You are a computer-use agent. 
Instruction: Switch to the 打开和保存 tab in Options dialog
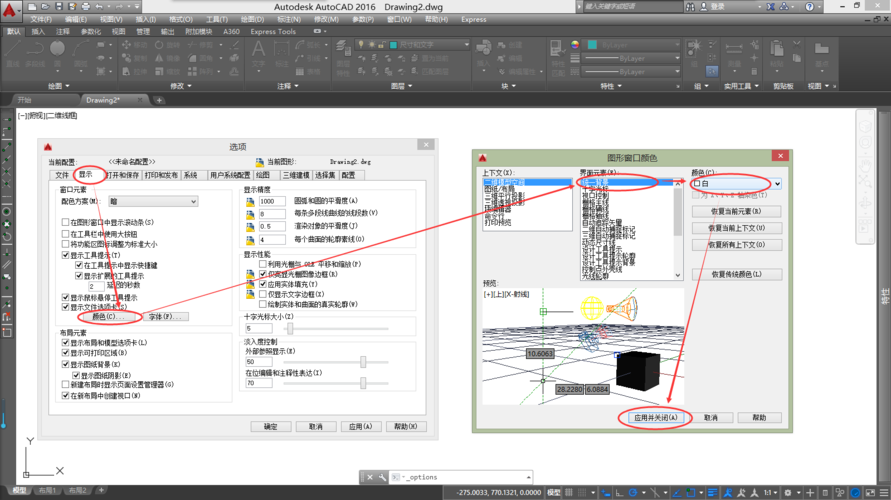[x=122, y=175]
